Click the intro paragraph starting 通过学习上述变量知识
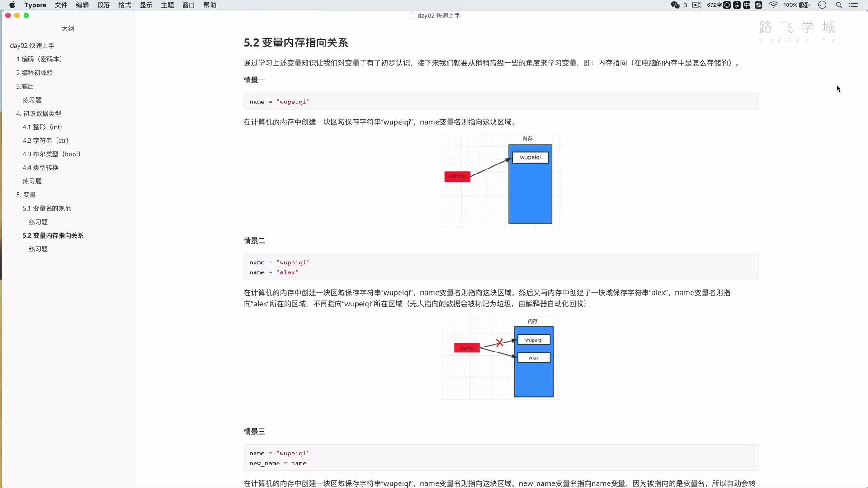868x488 pixels. point(493,63)
